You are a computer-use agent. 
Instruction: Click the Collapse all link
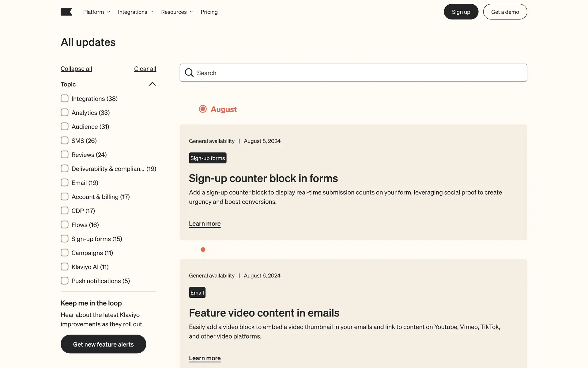click(x=76, y=69)
